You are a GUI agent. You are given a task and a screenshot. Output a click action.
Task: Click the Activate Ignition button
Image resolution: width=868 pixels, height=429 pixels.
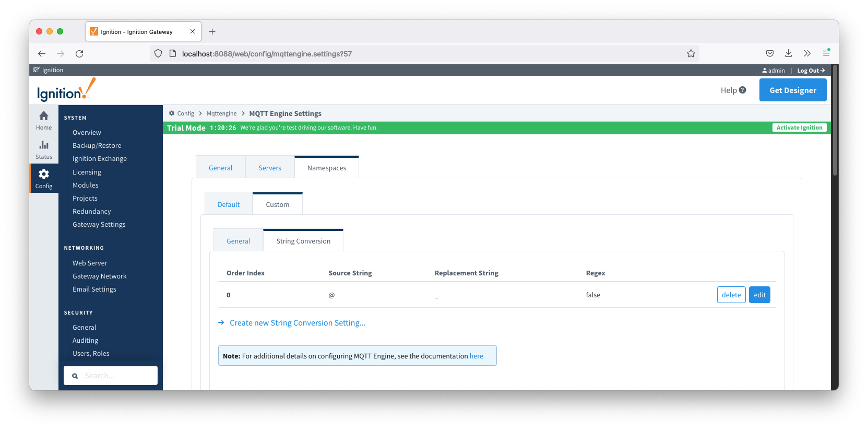799,127
